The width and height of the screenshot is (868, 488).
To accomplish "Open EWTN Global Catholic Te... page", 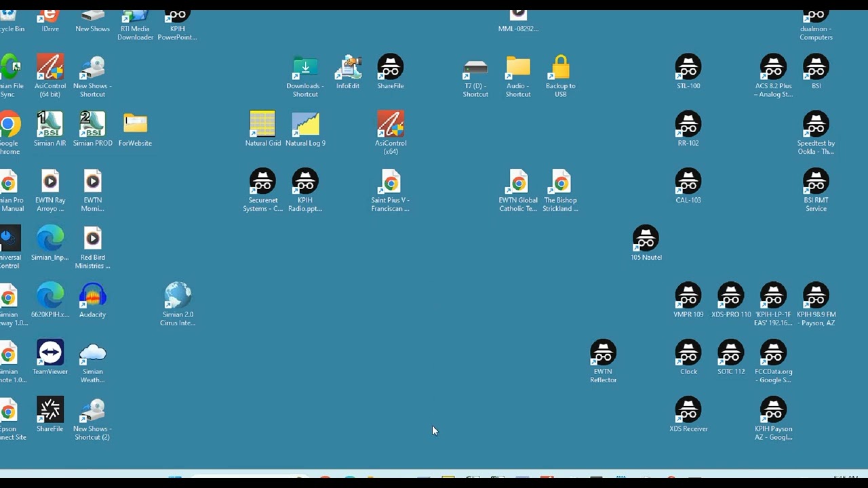I will (x=518, y=190).
